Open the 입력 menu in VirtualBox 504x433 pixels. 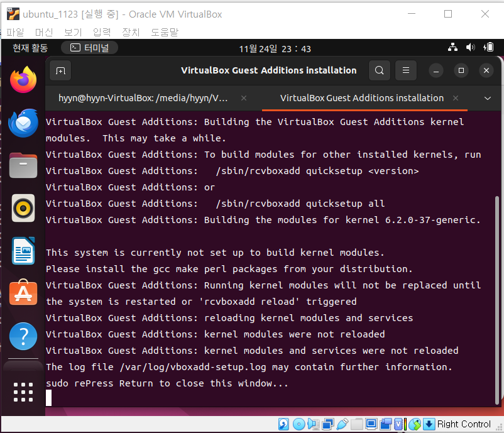[x=102, y=32]
